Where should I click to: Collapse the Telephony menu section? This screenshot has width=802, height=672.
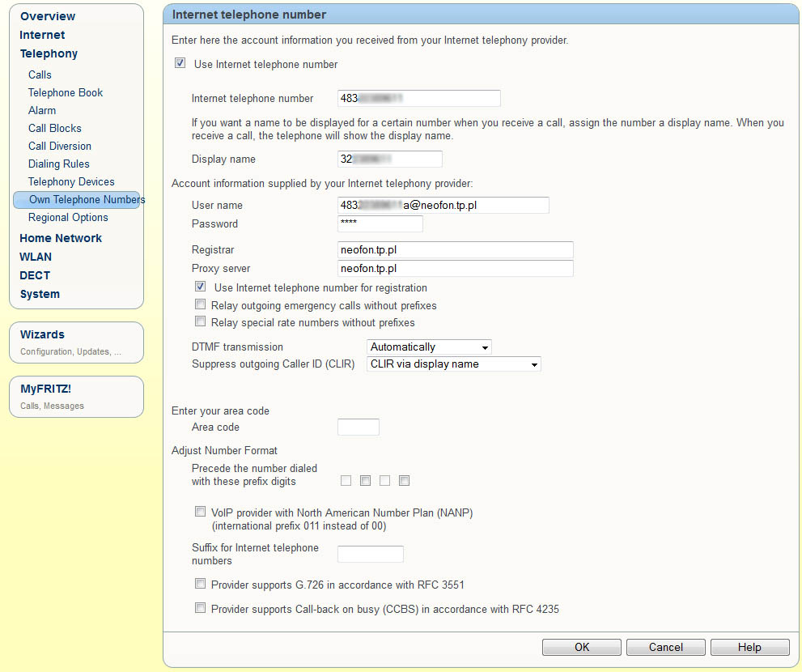49,53
